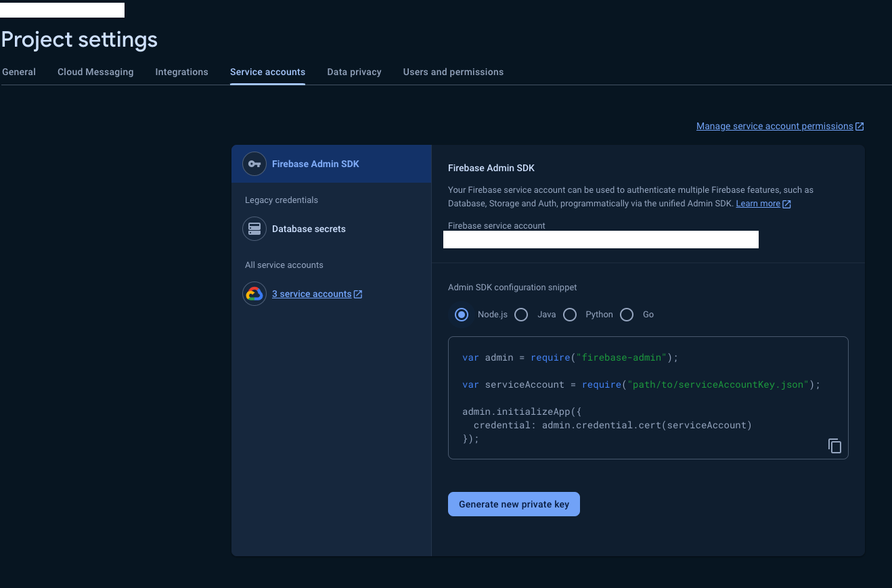This screenshot has height=588, width=892.
Task: Open the Cloud Messaging tab
Action: tap(95, 72)
